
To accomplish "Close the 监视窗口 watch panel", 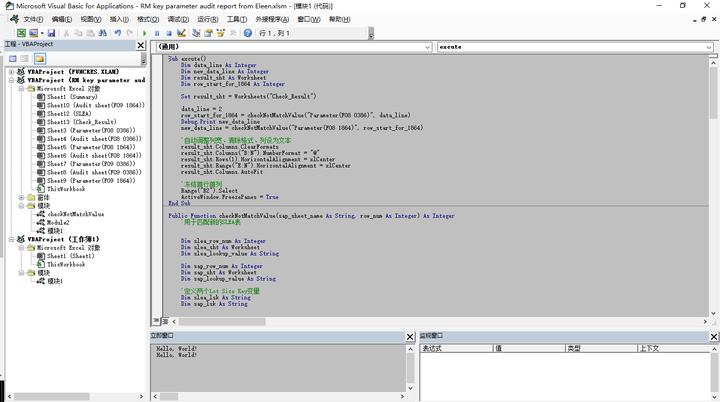I will coord(711,336).
